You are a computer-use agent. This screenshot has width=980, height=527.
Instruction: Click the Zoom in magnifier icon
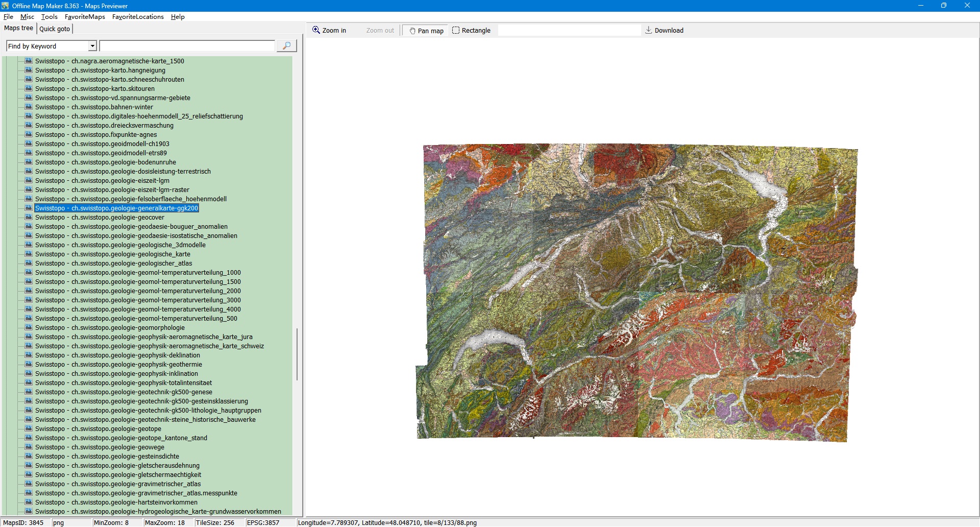316,30
